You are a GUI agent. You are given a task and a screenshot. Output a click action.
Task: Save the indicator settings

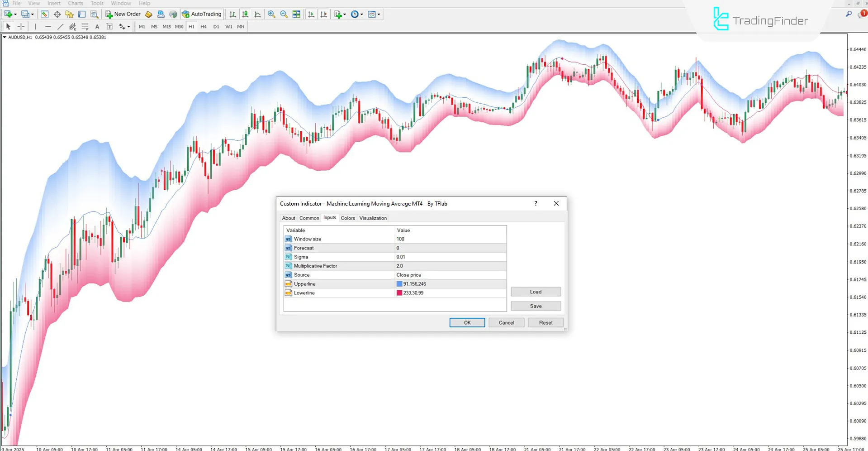(x=536, y=306)
